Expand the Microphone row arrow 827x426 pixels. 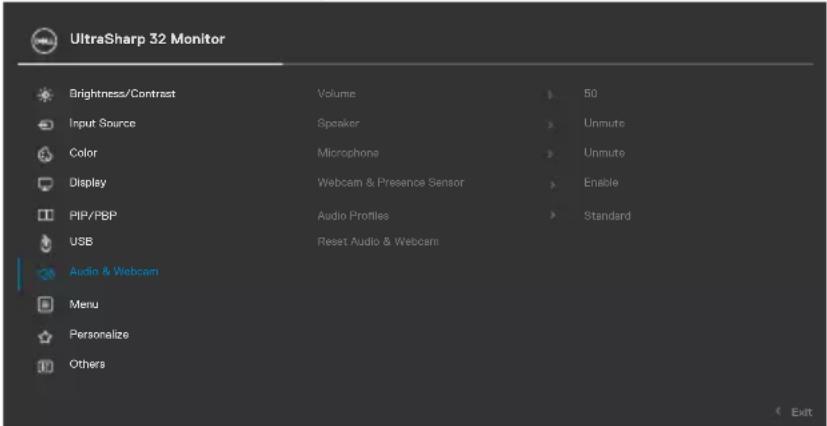551,154
